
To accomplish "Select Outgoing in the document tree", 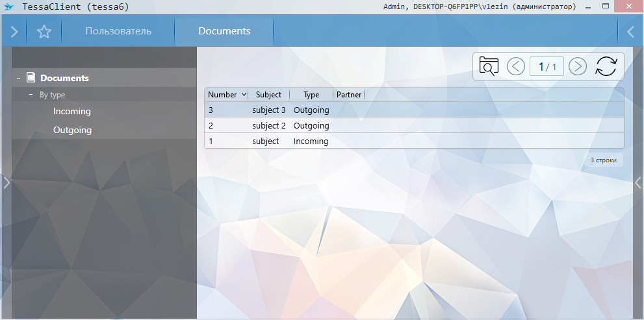I will click(72, 130).
